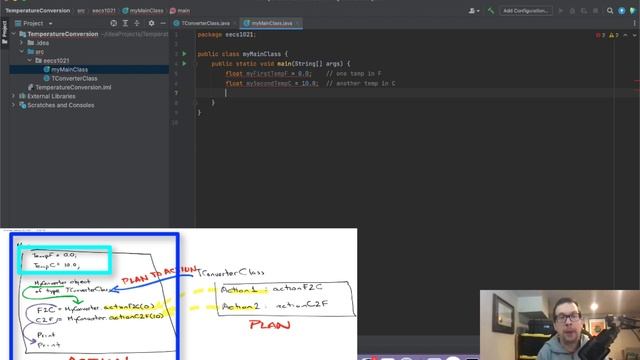Close the myMainClass.java editor tab
640x360 pixels.
(x=298, y=23)
